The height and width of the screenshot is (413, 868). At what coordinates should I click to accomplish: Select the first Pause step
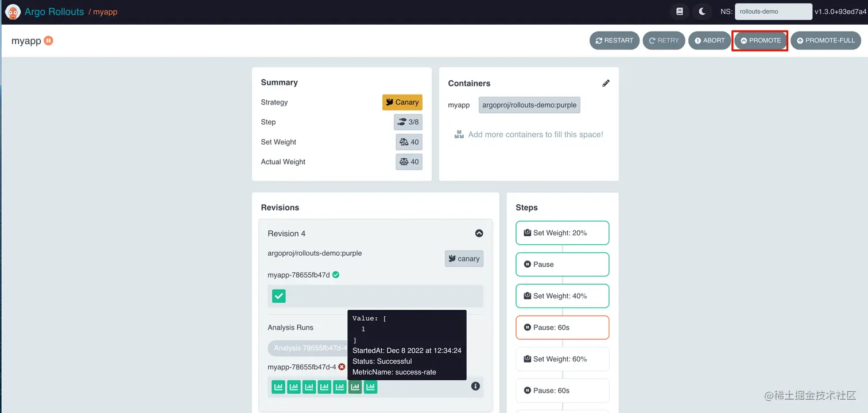563,264
